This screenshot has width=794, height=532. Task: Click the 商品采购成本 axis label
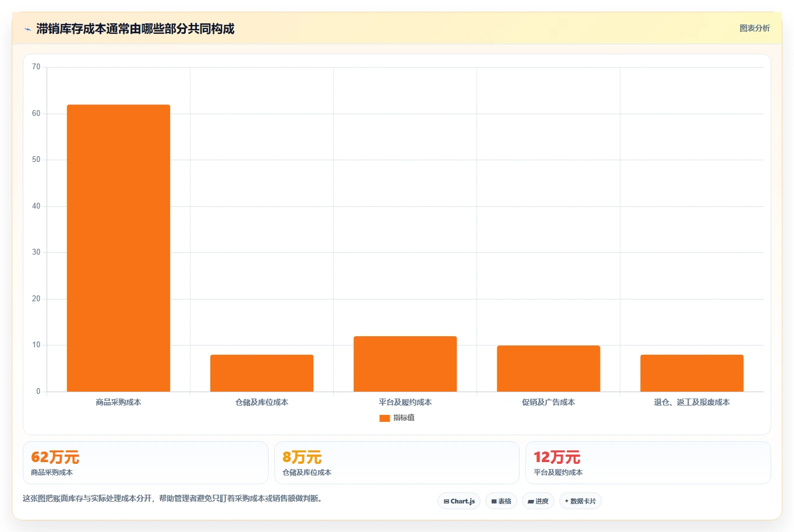(118, 402)
